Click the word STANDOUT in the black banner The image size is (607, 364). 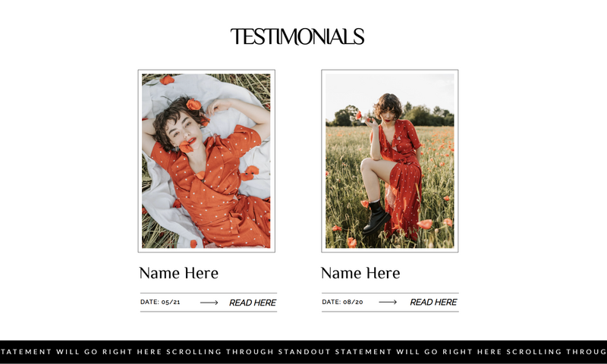coord(304,352)
